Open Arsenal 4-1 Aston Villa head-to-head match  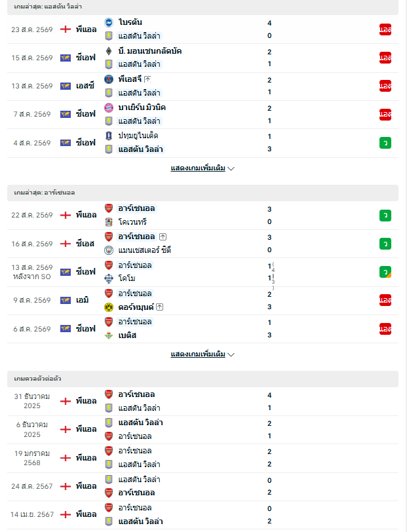[203, 402]
